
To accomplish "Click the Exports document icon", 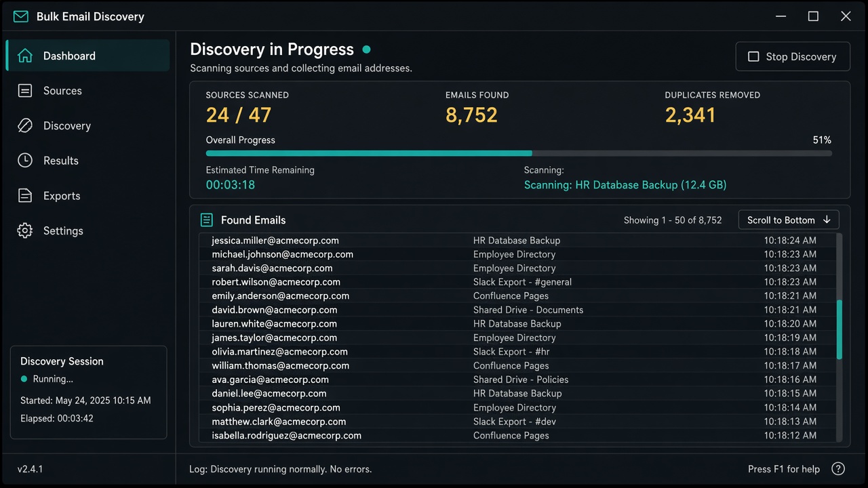I will click(x=25, y=196).
